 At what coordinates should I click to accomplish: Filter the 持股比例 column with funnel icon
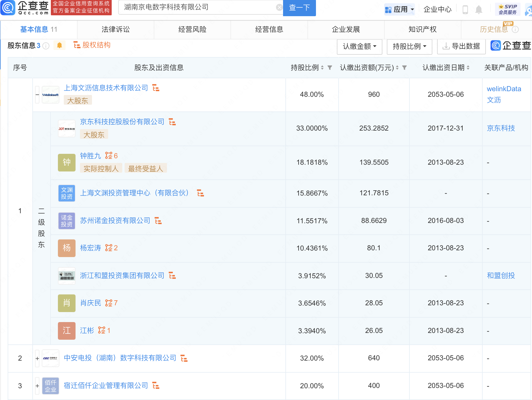coord(330,68)
